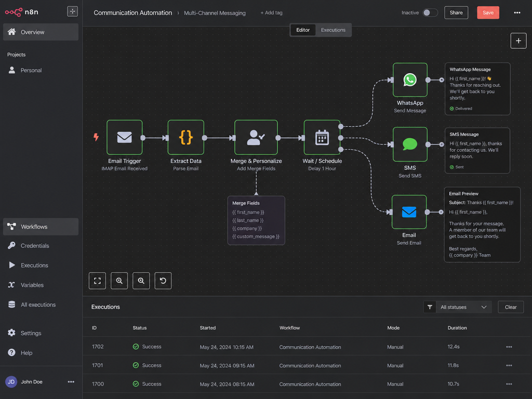This screenshot has height=399, width=532.
Task: Click the Share button
Action: pyautogui.click(x=456, y=12)
